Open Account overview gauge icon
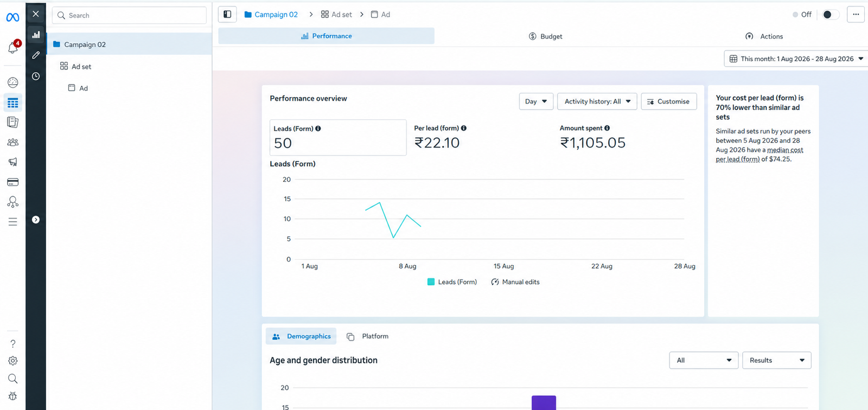The image size is (868, 410). [x=13, y=82]
